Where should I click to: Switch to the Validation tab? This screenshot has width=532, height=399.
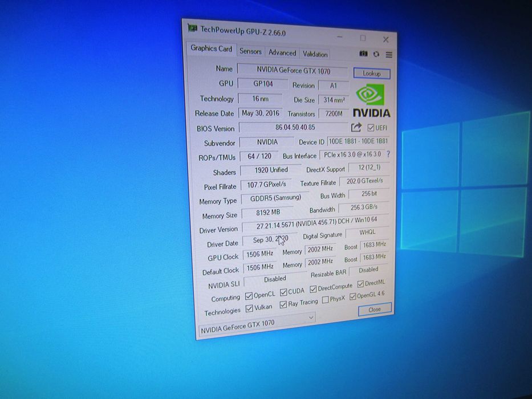(x=315, y=54)
